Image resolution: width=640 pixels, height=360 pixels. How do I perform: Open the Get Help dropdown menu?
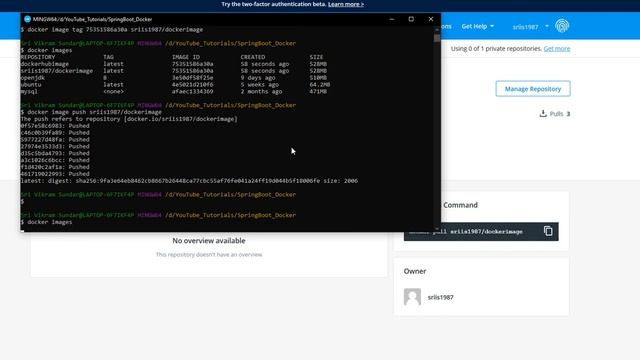click(x=478, y=26)
